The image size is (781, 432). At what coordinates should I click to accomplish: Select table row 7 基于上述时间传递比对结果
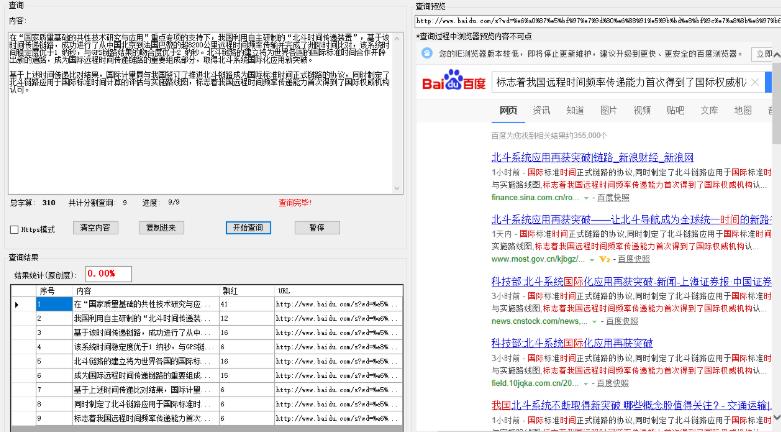[x=207, y=390]
